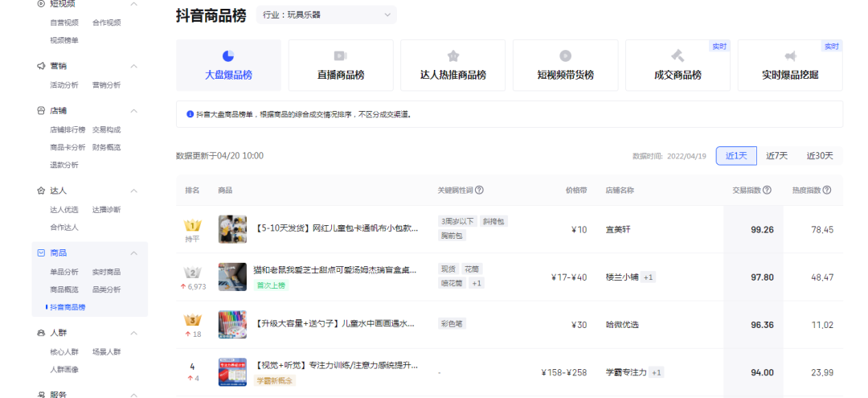
Task: Click the gold crown rank 1 badge
Action: [x=193, y=225]
